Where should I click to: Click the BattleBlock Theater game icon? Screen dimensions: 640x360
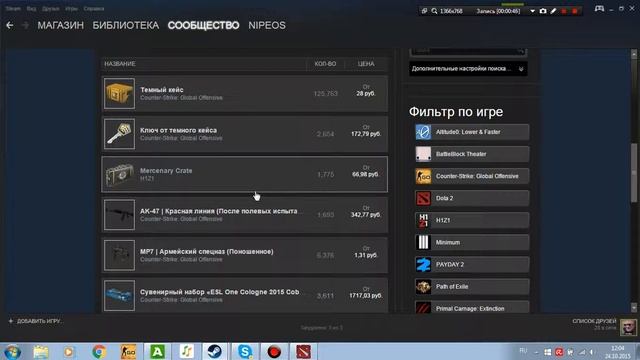[x=423, y=154]
